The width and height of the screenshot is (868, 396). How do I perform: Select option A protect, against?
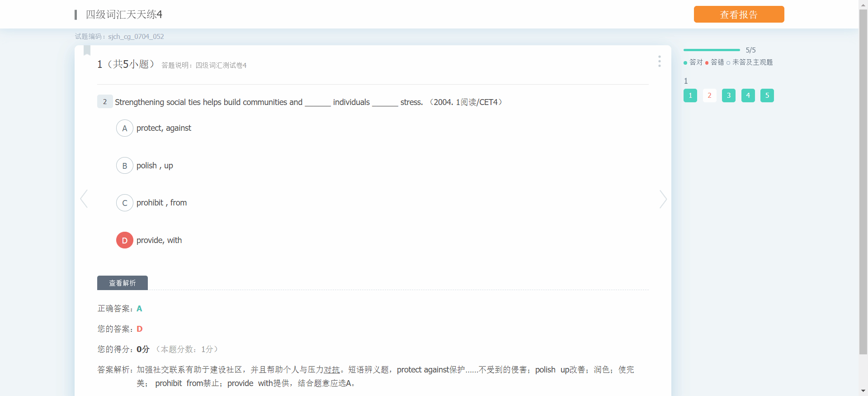coord(125,129)
